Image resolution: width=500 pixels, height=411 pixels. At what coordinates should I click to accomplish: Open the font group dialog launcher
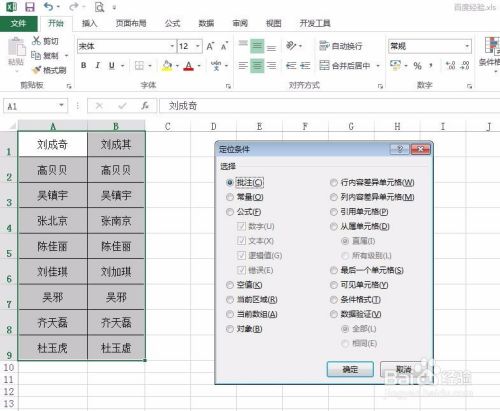[228, 86]
